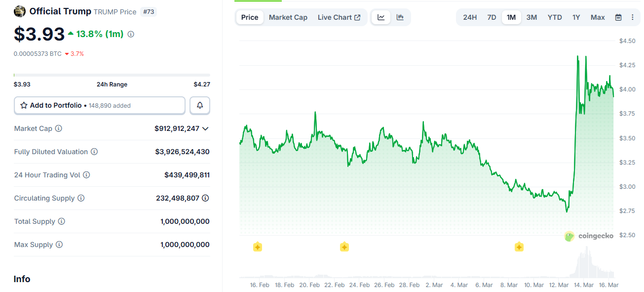This screenshot has height=292, width=644.
Task: Expand details via the Max Supply info icon
Action: (x=60, y=245)
